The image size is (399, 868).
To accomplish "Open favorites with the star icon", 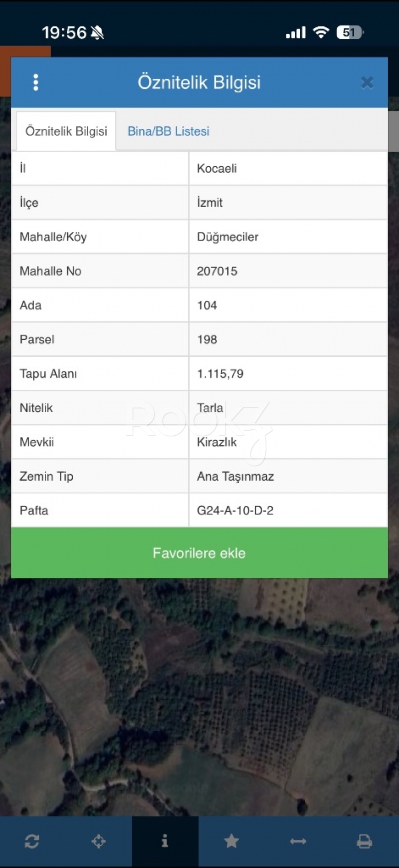I will 231,842.
